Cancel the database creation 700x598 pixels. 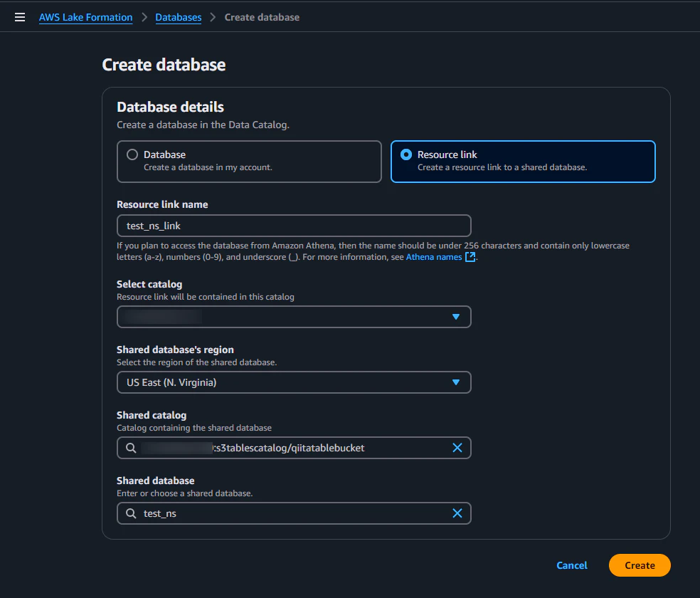point(572,565)
